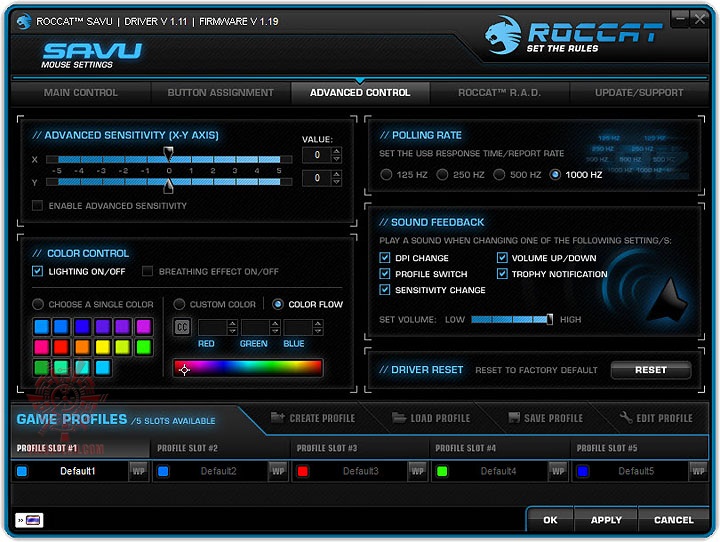
Task: Pick the red color swatch
Action: pyautogui.click(x=61, y=347)
